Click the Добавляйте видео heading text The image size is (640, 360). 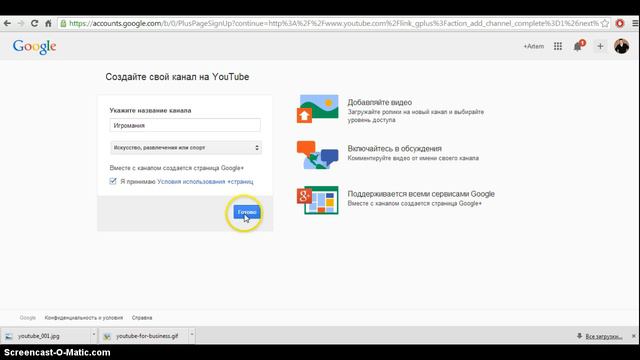coord(380,102)
